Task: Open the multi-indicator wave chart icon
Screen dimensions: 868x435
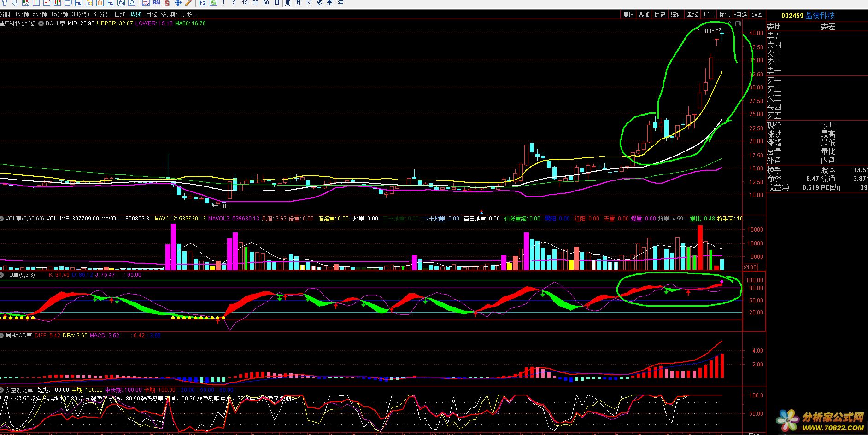Action: click(146, 3)
